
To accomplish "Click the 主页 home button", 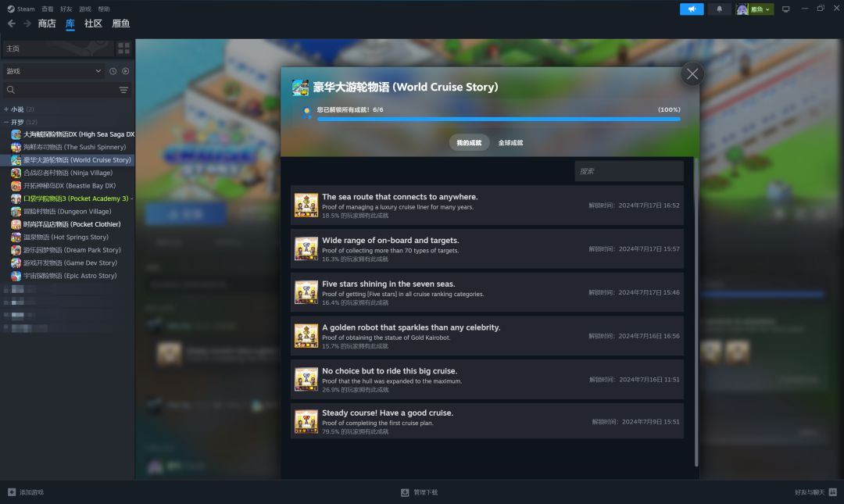I will click(58, 48).
